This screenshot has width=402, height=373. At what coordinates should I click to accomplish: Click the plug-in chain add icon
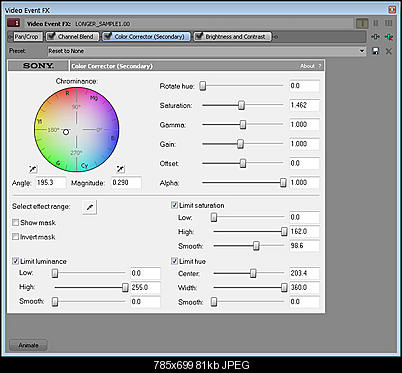pos(375,37)
